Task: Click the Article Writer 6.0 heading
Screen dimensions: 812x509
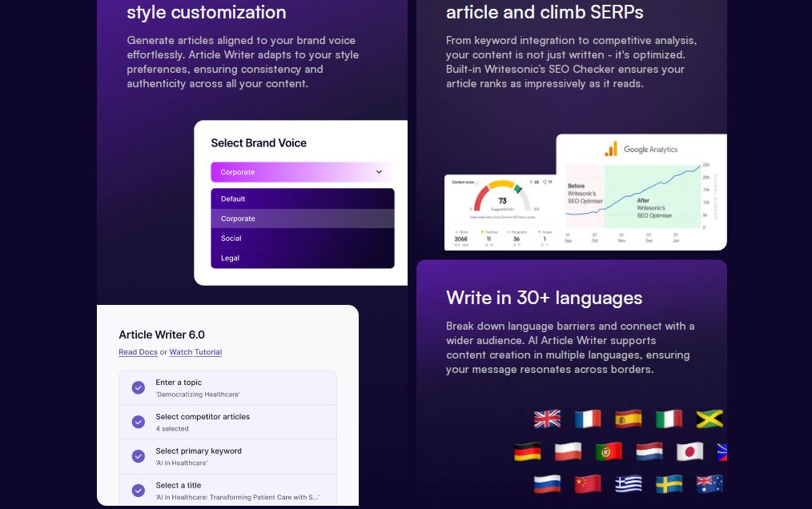Action: [x=162, y=335]
